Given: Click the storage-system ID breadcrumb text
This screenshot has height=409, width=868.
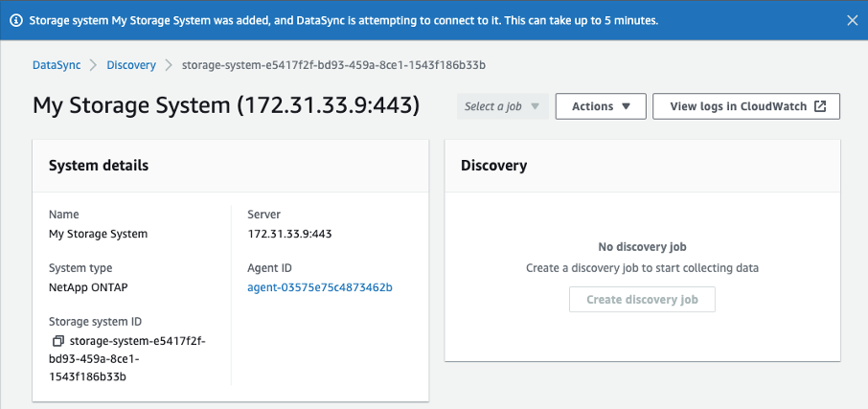Looking at the screenshot, I should tap(333, 65).
